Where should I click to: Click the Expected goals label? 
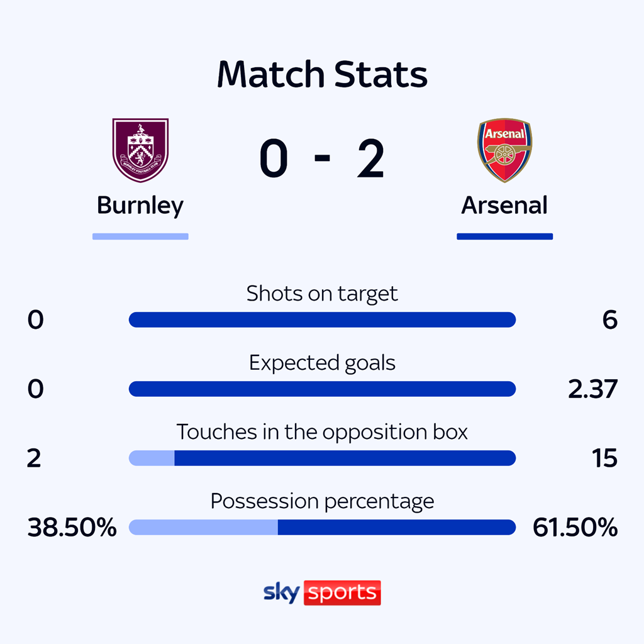(322, 363)
